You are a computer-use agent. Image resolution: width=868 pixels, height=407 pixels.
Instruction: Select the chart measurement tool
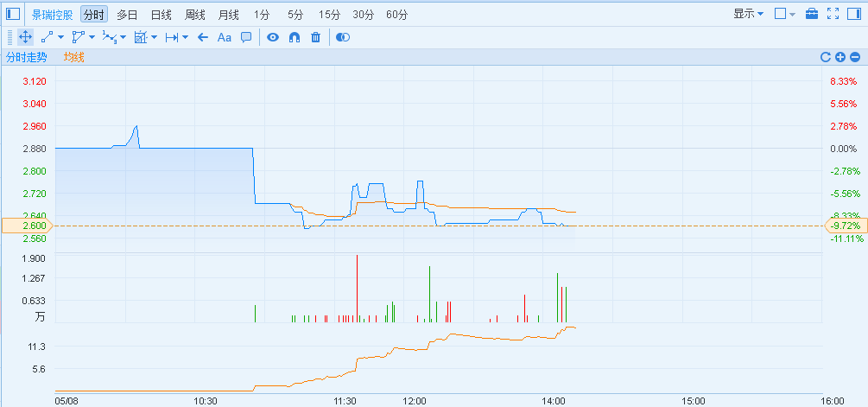pos(140,37)
